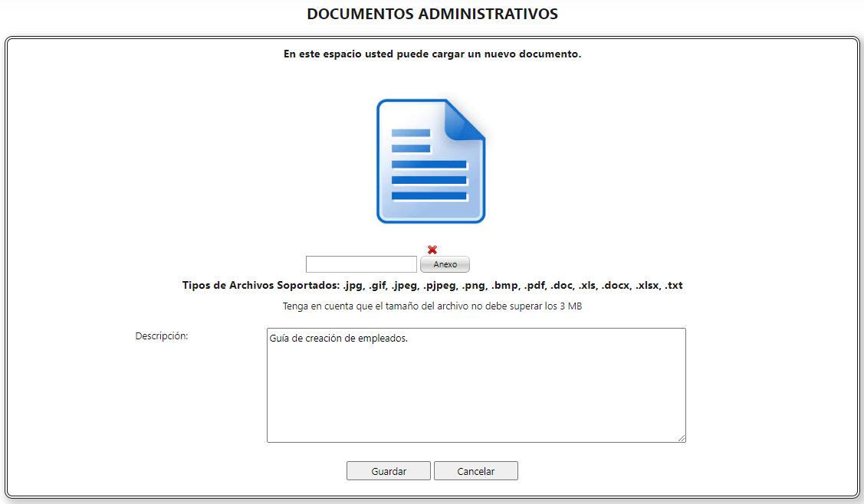The image size is (864, 504).
Task: Click the Anexo button
Action: click(445, 264)
